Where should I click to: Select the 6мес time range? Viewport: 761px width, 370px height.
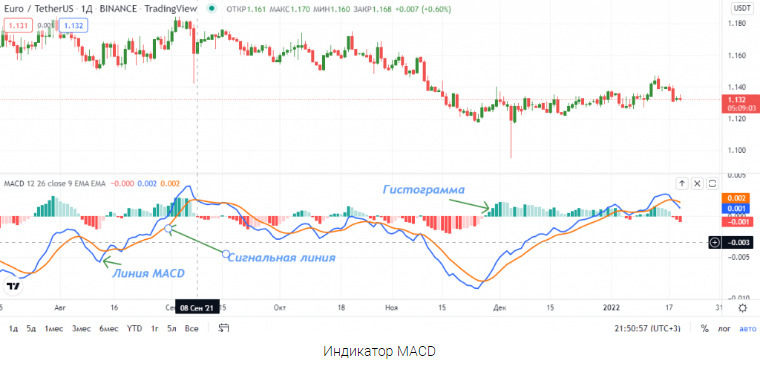(109, 329)
